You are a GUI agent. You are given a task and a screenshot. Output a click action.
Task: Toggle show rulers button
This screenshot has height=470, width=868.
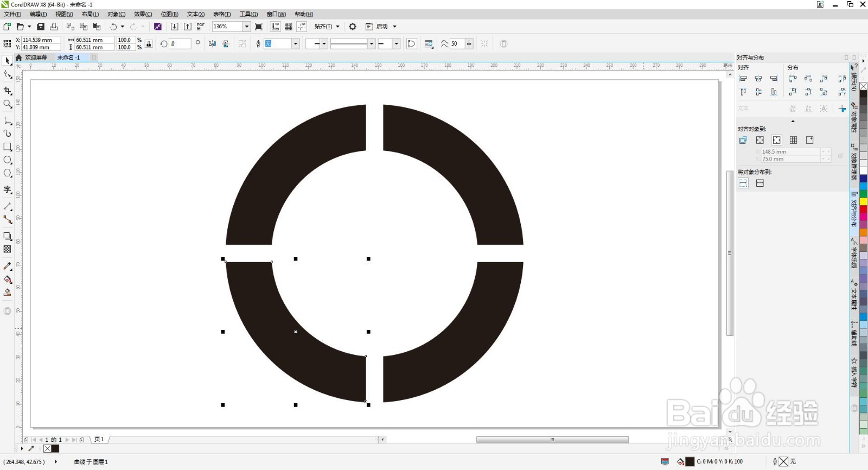coord(276,27)
